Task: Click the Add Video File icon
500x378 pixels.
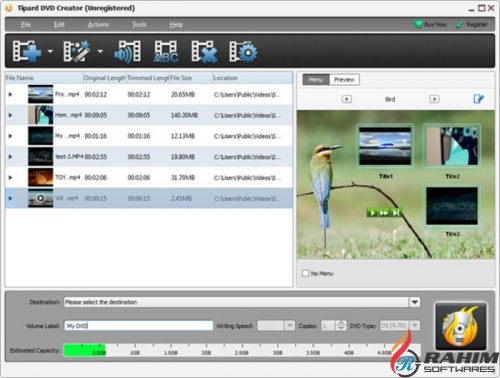Action: pyautogui.click(x=27, y=51)
